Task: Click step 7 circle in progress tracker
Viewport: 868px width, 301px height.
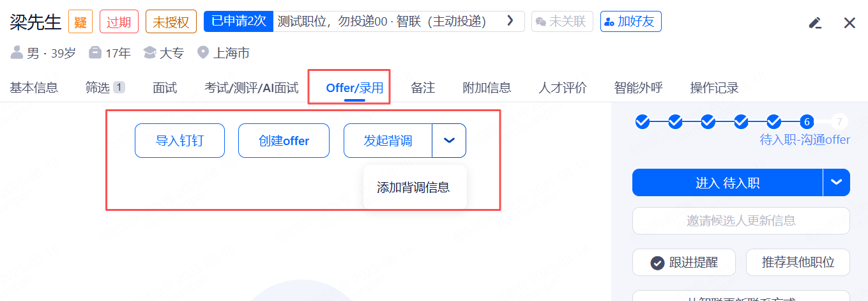Action: coord(839,121)
